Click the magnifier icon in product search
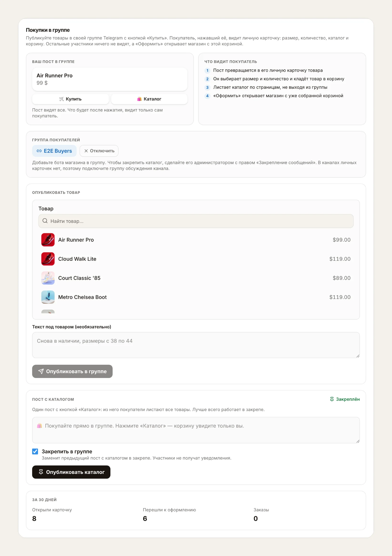The height and width of the screenshot is (556, 392). click(45, 221)
